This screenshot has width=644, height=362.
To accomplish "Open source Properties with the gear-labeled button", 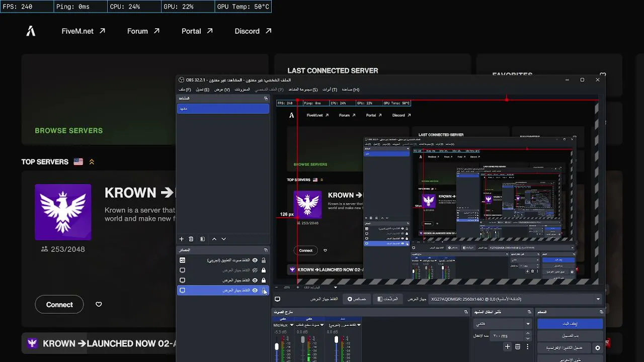I will tap(357, 299).
